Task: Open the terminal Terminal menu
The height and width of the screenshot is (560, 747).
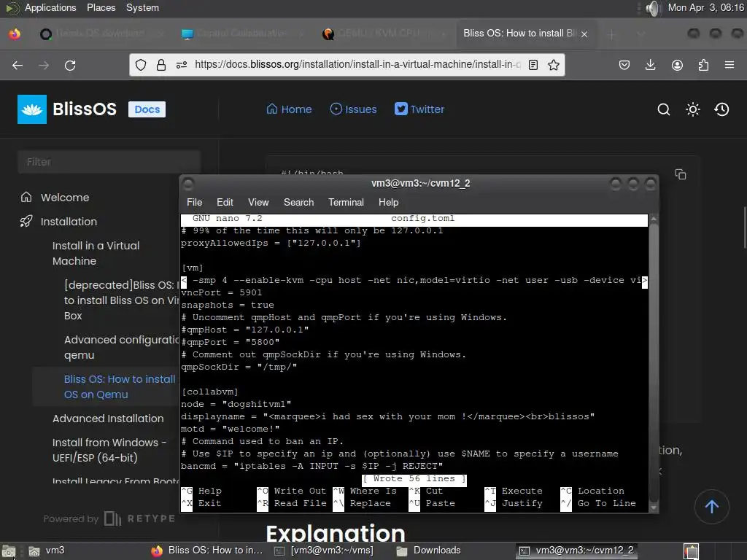Action: pos(346,203)
